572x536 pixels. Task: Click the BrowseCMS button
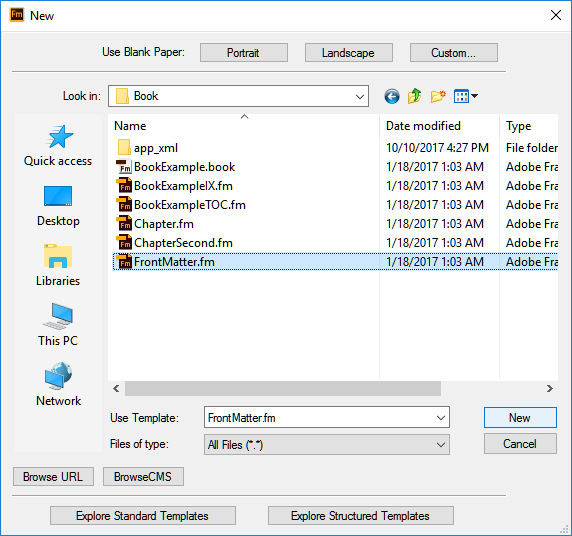point(143,477)
